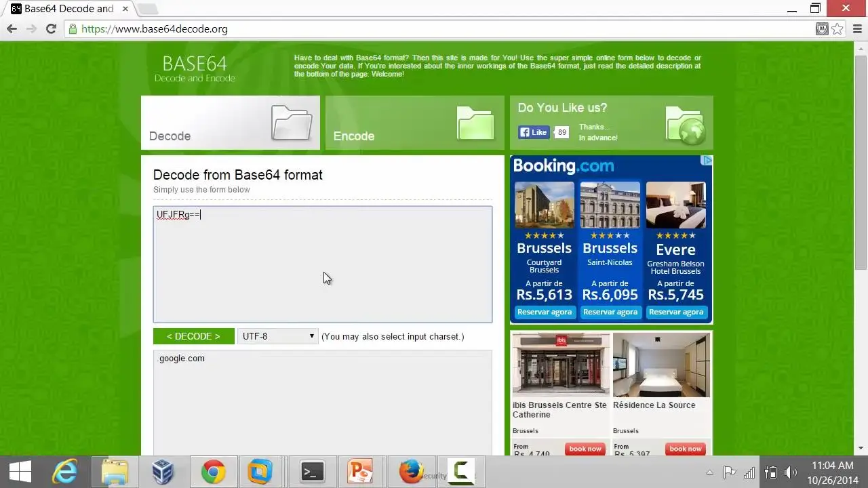Open the Chrome menu hamburger icon
This screenshot has height=488, width=868.
pos(857,29)
